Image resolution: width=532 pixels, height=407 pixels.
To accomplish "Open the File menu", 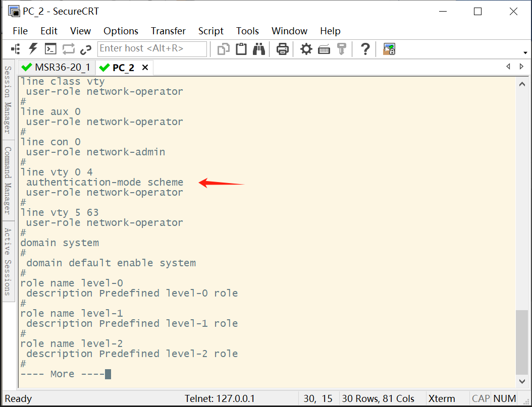I will click(x=20, y=31).
